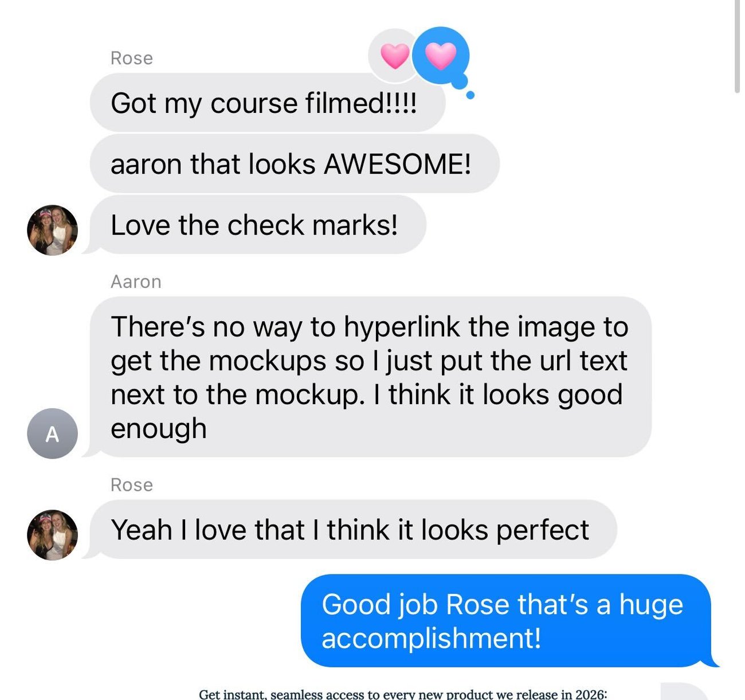The width and height of the screenshot is (745, 700).
Task: Click the Aaron sender name label
Action: tap(136, 282)
